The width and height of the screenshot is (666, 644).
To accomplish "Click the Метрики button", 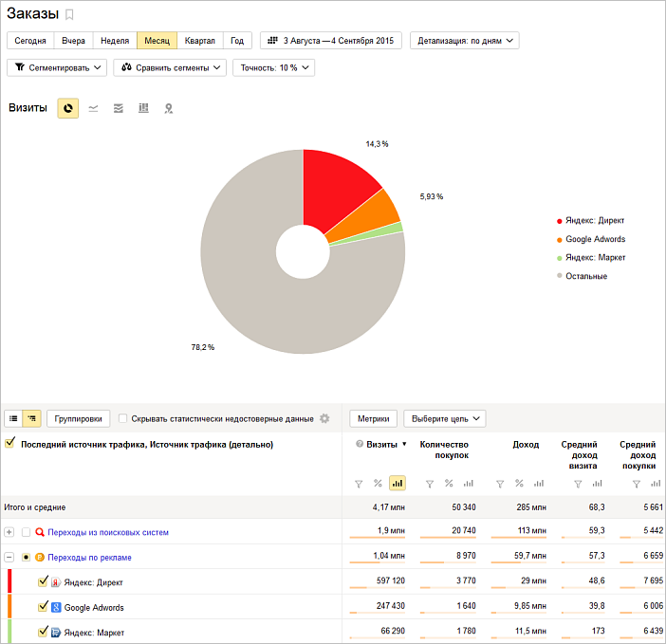I will pyautogui.click(x=374, y=418).
